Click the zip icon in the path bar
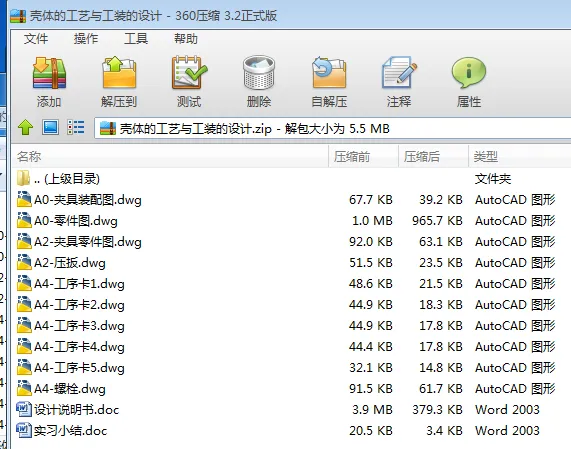This screenshot has width=571, height=449. tap(108, 129)
